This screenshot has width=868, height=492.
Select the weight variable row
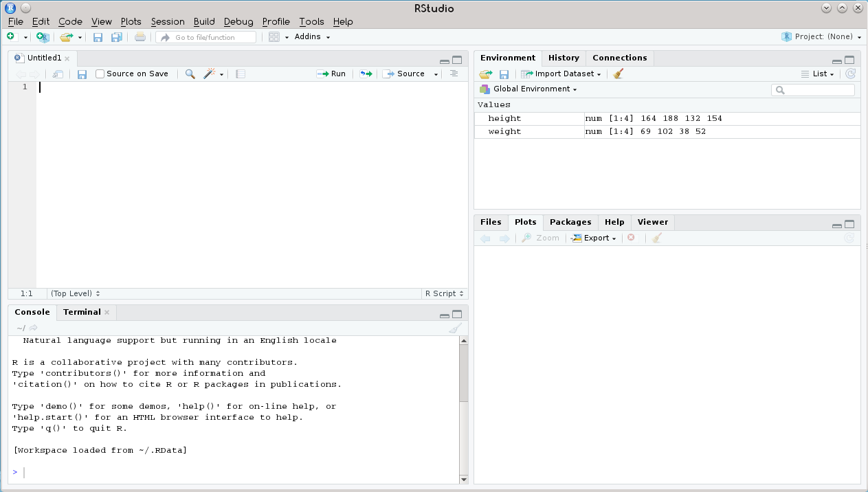tap(667, 132)
